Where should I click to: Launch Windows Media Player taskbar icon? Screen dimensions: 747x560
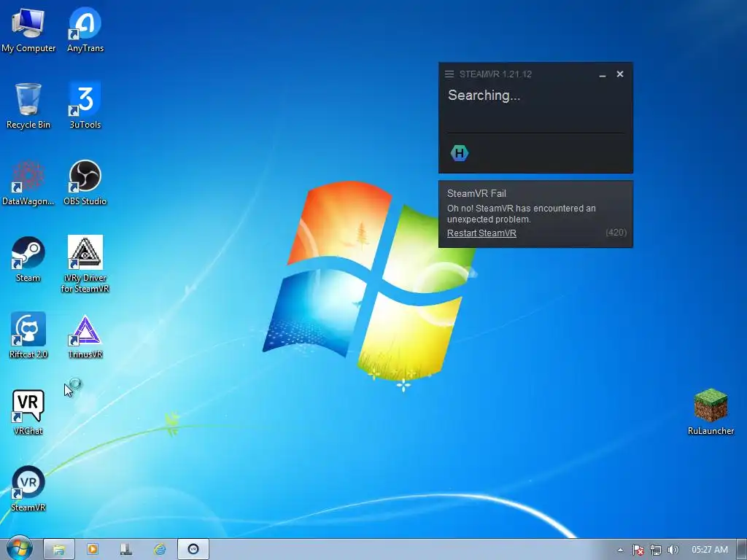pyautogui.click(x=93, y=549)
